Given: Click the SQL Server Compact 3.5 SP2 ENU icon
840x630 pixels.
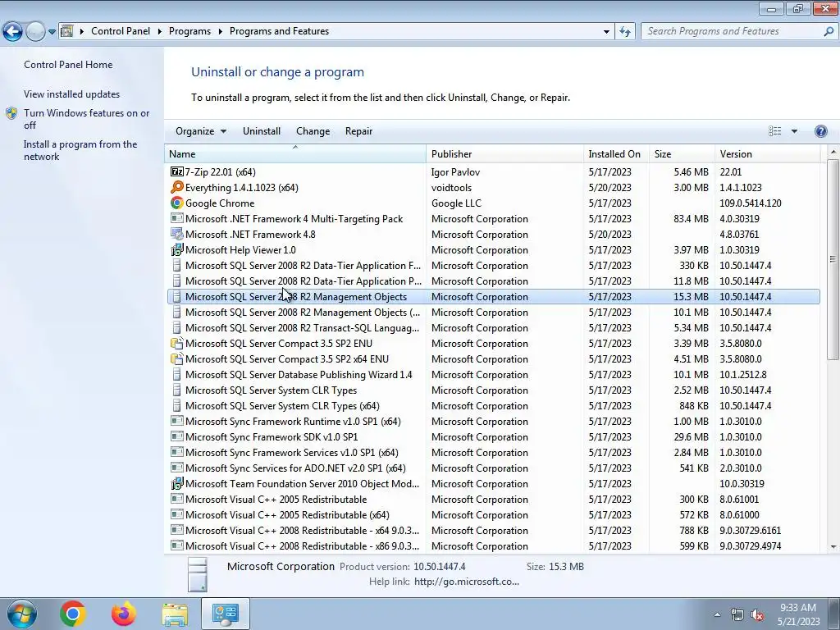Looking at the screenshot, I should pos(177,344).
